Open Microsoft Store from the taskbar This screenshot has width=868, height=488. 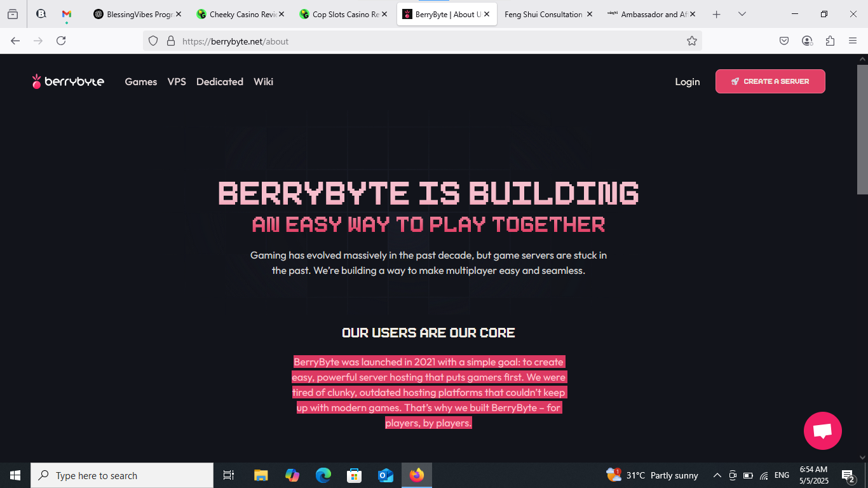click(355, 475)
